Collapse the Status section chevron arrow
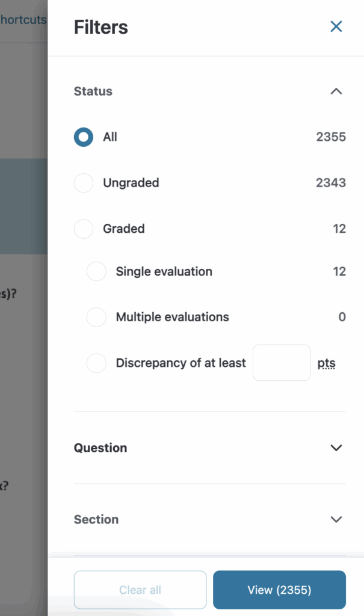Viewport: 364px width, 616px height. [x=336, y=91]
